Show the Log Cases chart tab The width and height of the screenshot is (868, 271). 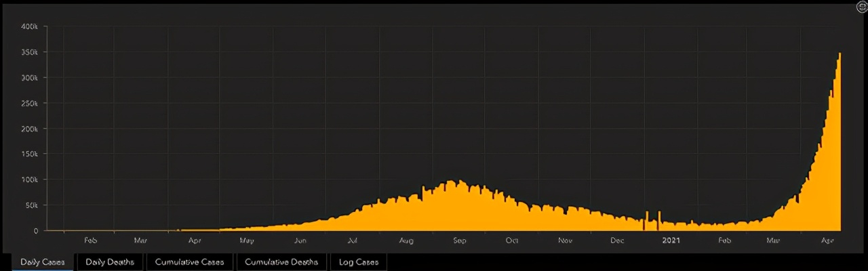358,262
